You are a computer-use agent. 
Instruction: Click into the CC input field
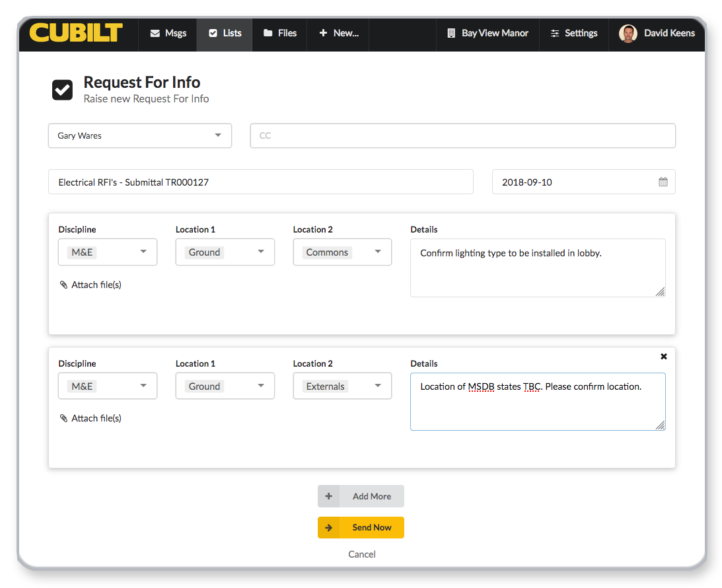(462, 135)
